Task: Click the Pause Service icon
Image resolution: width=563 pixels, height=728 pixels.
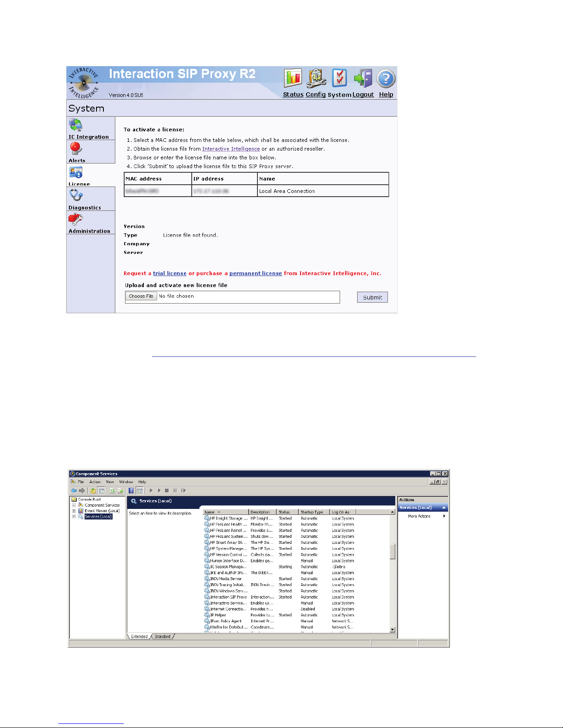Action: (175, 491)
